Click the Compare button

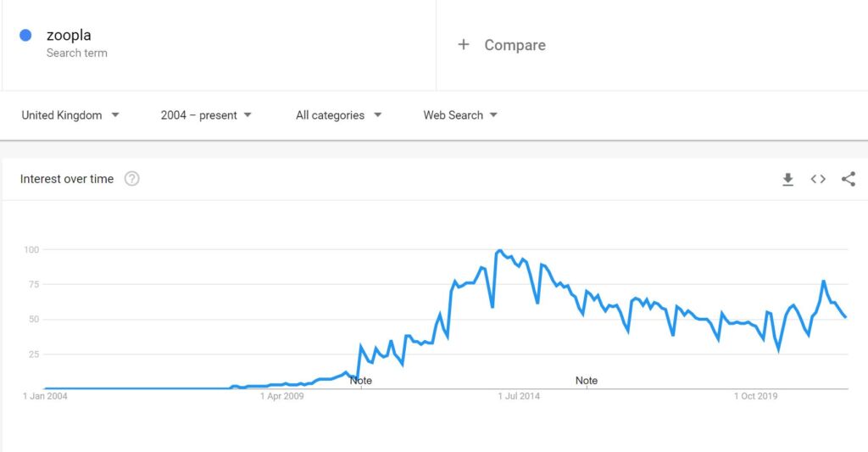click(x=515, y=45)
